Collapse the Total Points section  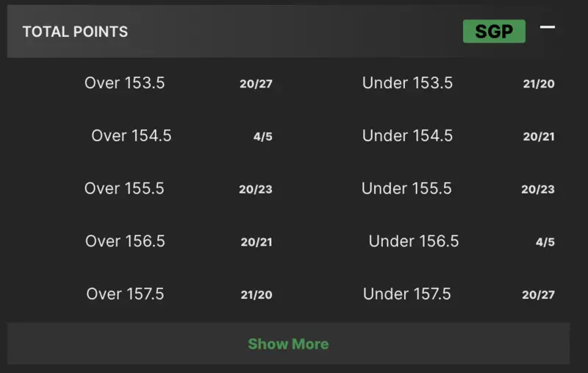click(548, 28)
